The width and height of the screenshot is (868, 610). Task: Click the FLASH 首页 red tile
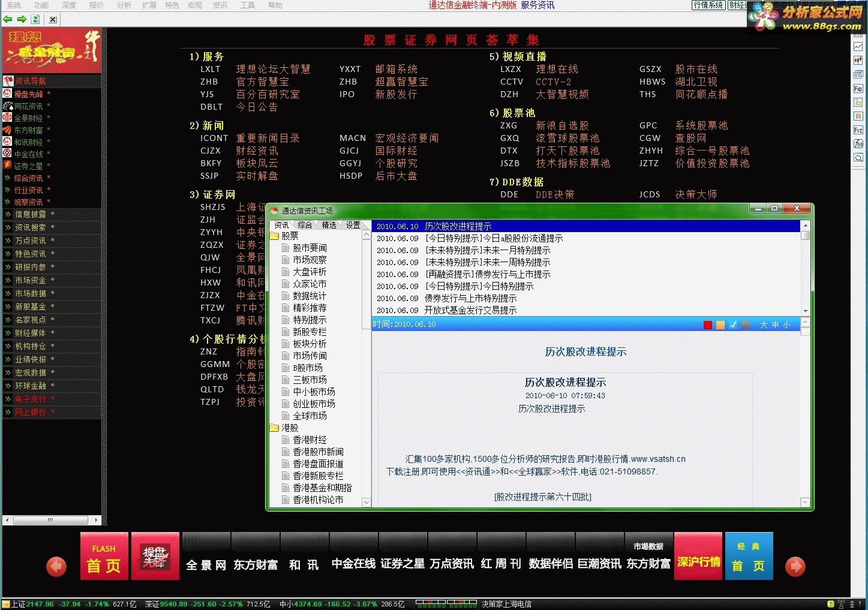104,556
